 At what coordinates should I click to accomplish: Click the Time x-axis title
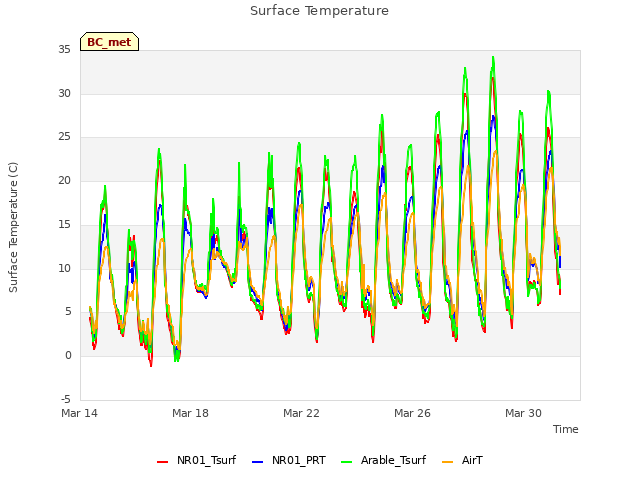(566, 429)
